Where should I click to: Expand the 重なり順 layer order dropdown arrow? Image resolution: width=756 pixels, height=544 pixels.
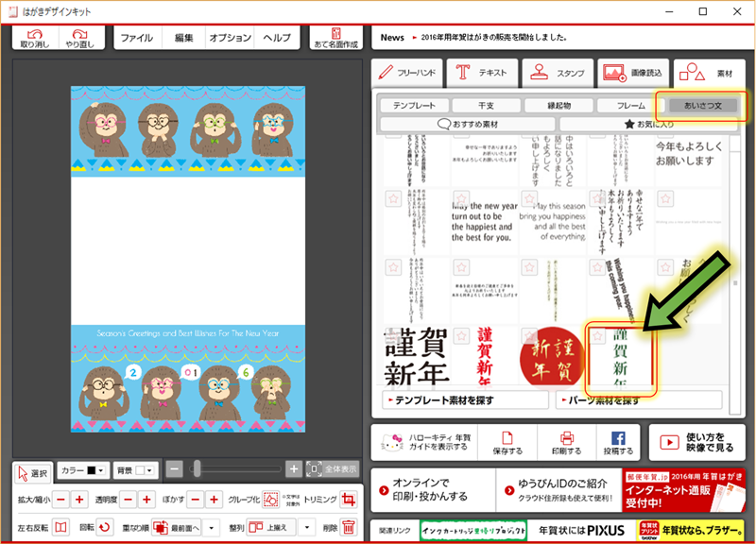[212, 527]
